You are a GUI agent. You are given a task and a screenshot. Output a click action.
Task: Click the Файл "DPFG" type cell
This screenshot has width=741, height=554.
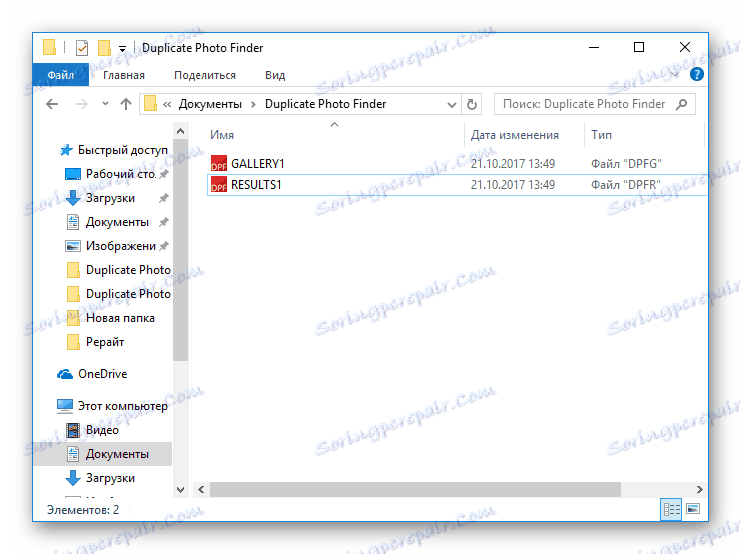point(626,164)
